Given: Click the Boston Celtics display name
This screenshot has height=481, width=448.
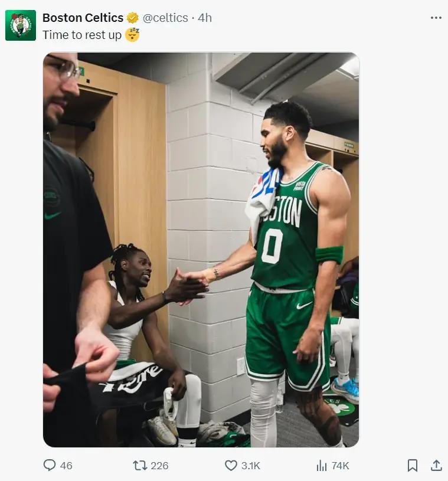Looking at the screenshot, I should [x=83, y=18].
